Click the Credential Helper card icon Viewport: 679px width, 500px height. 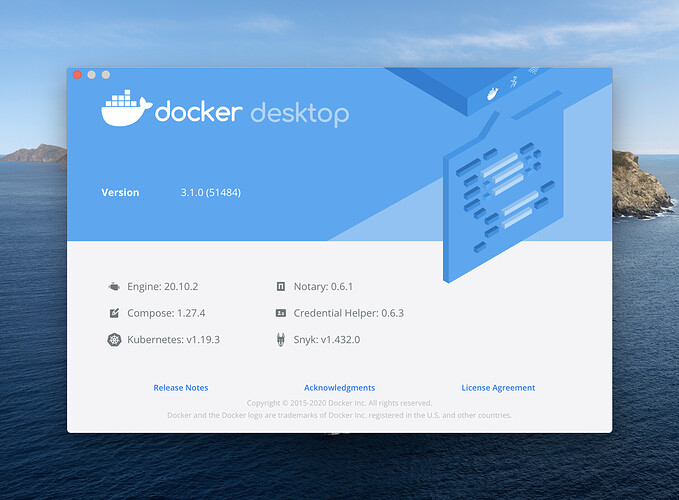pos(281,313)
